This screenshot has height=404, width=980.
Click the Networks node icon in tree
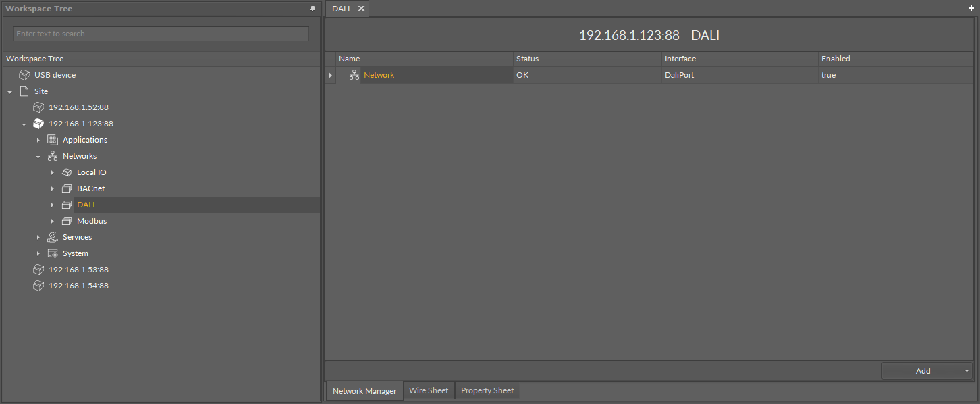53,156
